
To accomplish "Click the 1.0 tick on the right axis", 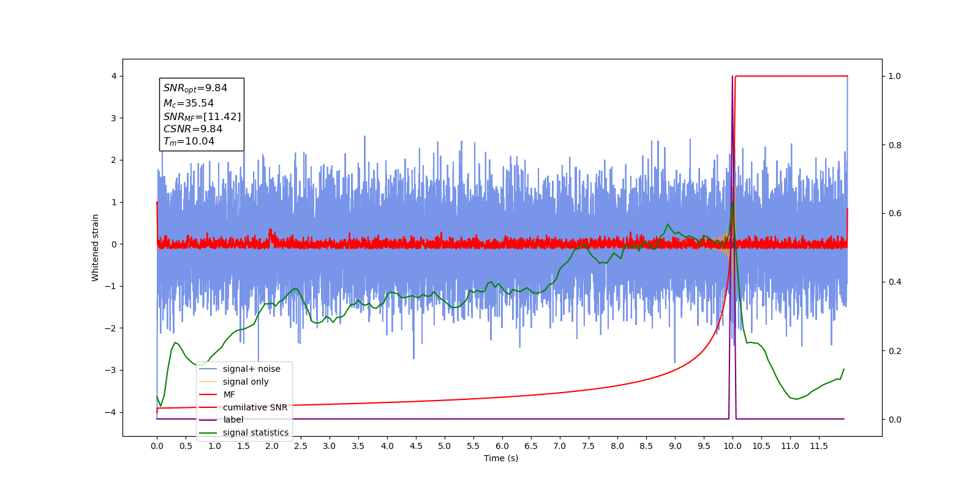I will pyautogui.click(x=895, y=76).
